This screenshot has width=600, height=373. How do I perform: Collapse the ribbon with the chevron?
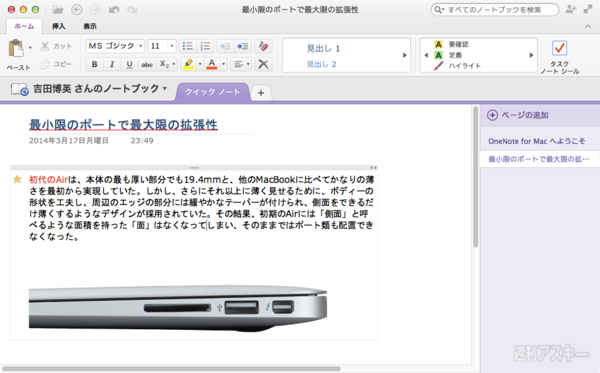pyautogui.click(x=588, y=26)
